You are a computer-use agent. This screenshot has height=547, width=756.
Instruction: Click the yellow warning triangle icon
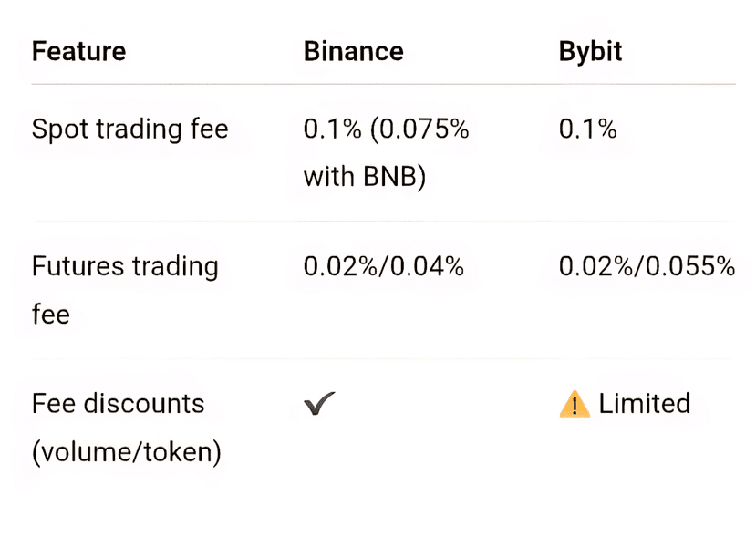[x=575, y=404]
